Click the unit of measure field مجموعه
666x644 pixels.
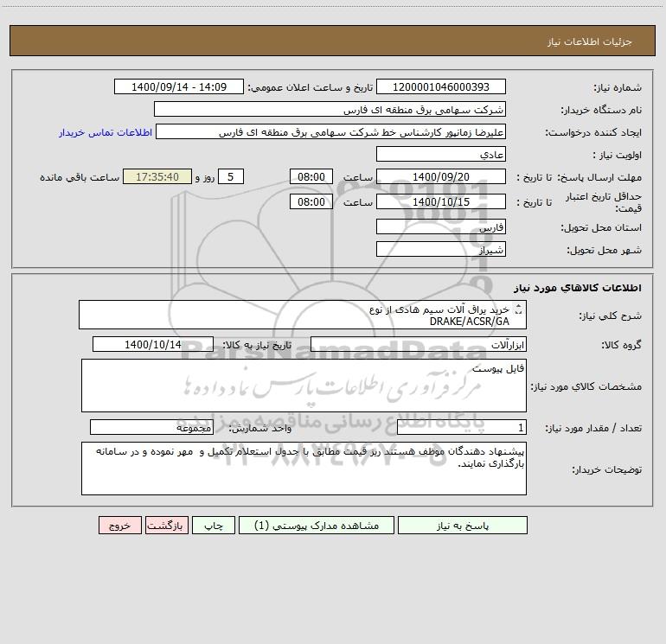pyautogui.click(x=151, y=427)
